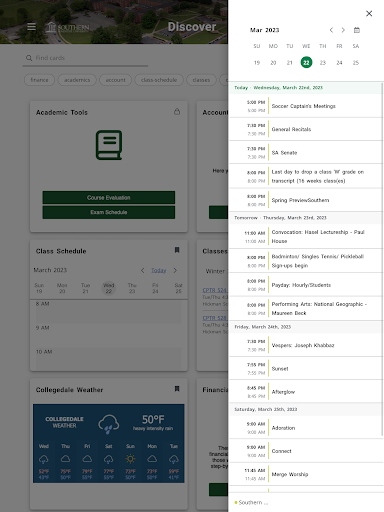Select the class-schedule tag chip
The width and height of the screenshot is (384, 512).
point(159,80)
